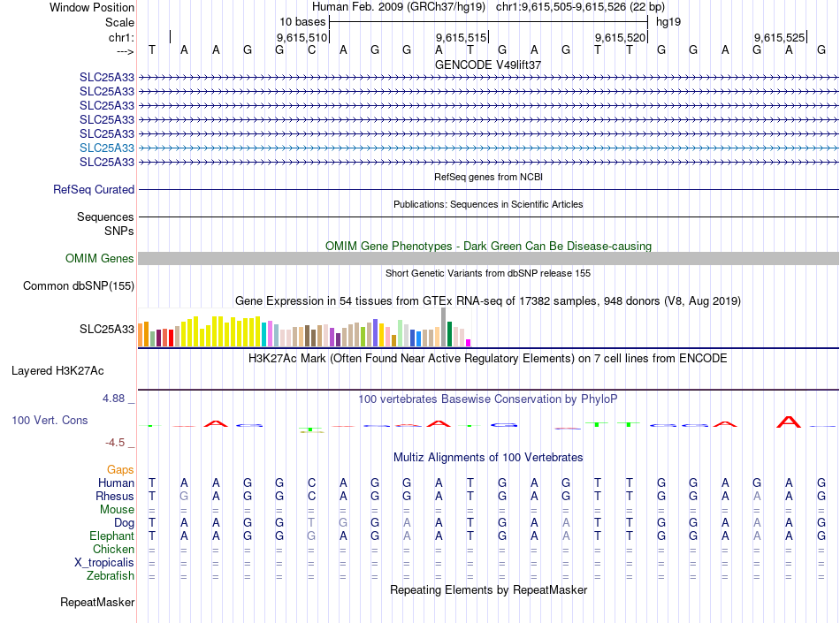This screenshot has width=840, height=623.
Task: Open the RefSeq Curated track label
Action: click(x=94, y=189)
